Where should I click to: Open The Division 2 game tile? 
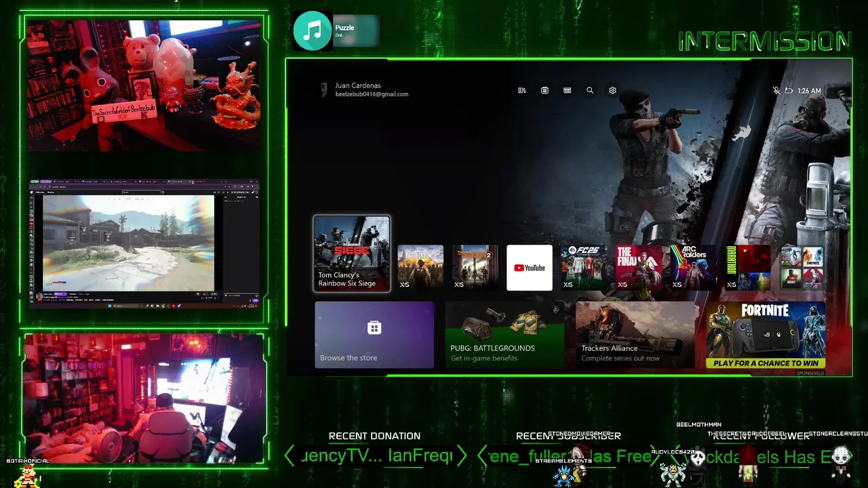[x=475, y=268]
